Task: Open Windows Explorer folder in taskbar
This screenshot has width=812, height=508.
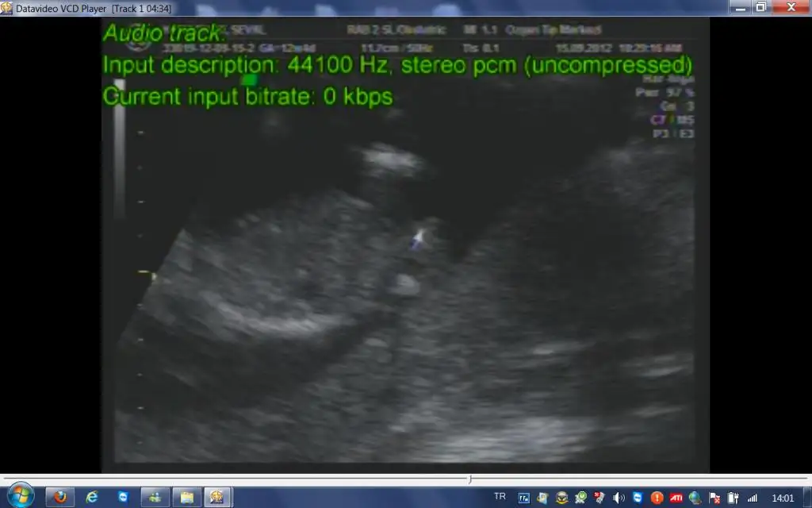Action: [x=186, y=498]
